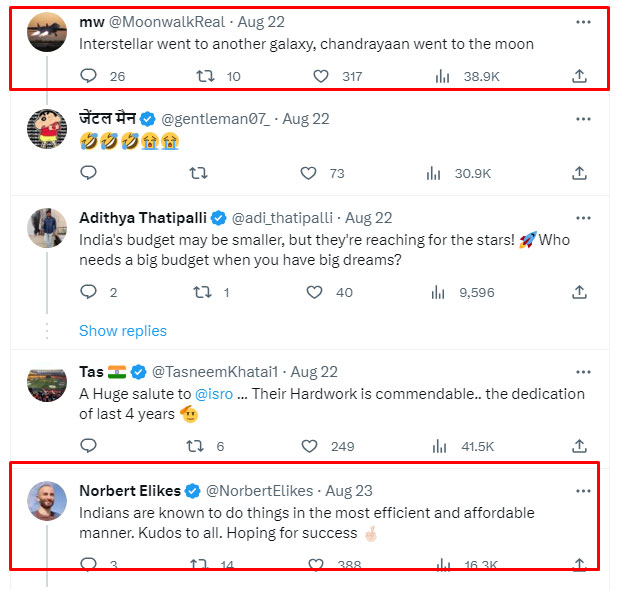Retweet the MoonwalkReal Interstellar tweet
627x590 pixels.
click(x=206, y=76)
